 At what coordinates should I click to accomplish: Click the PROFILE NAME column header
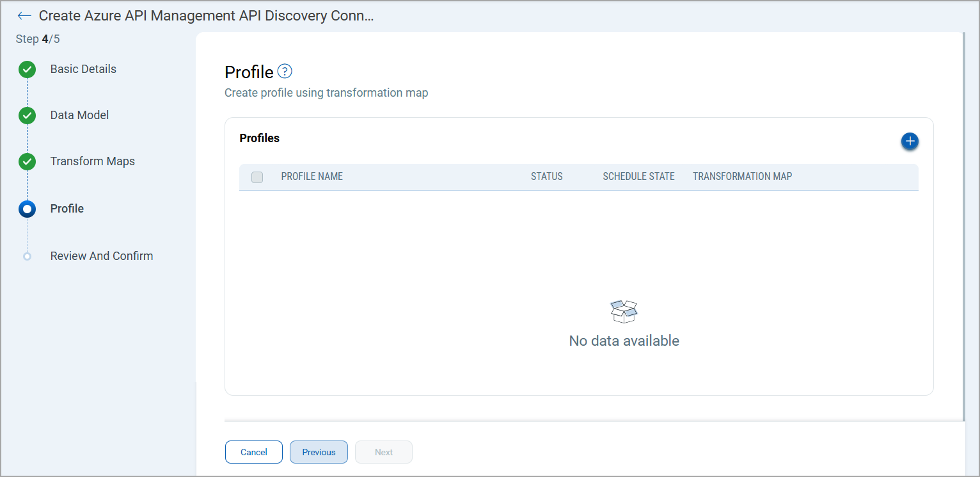point(312,176)
